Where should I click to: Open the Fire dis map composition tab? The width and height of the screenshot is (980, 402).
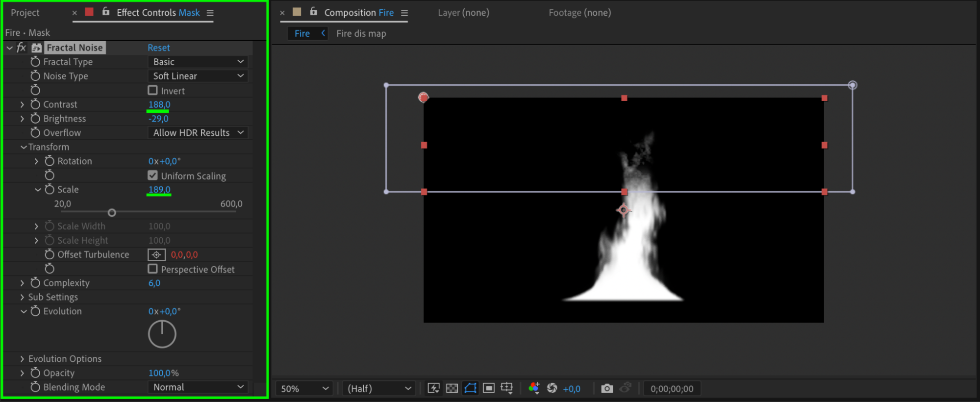(x=361, y=33)
